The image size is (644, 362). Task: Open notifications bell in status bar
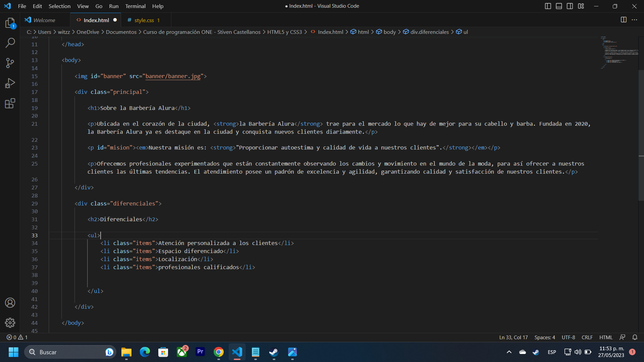[x=635, y=337]
